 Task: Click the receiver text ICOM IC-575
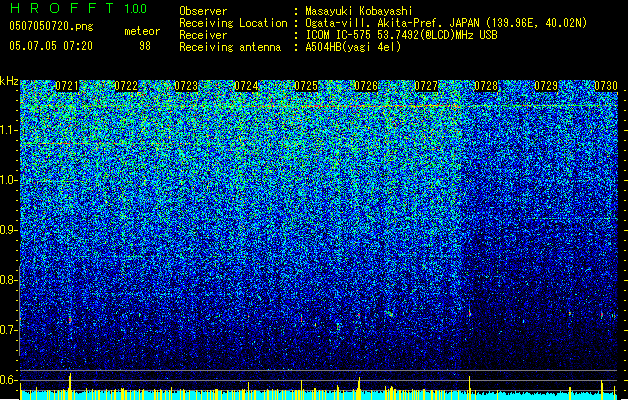[339, 35]
